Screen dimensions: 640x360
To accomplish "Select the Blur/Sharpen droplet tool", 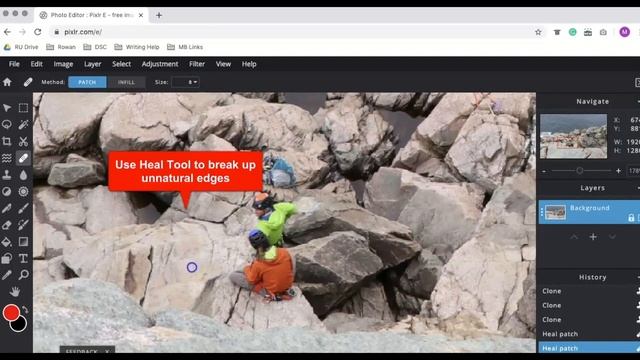I will [x=23, y=175].
